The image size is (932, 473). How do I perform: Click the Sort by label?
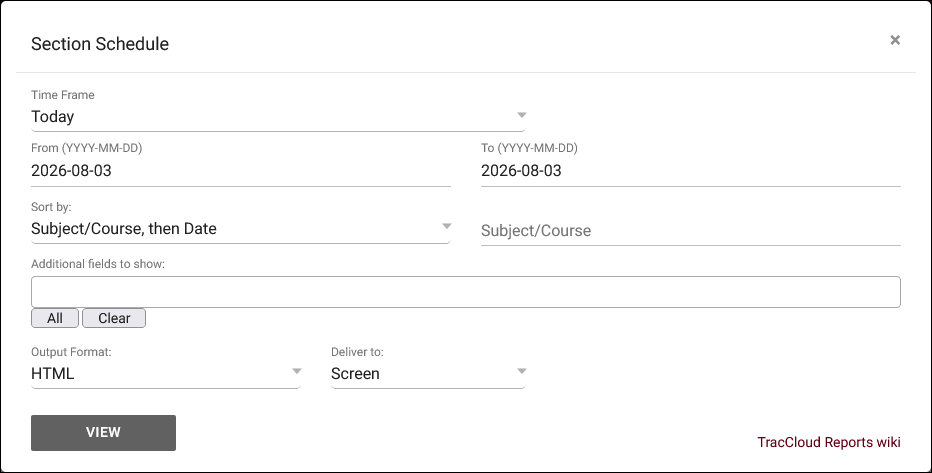coord(51,207)
